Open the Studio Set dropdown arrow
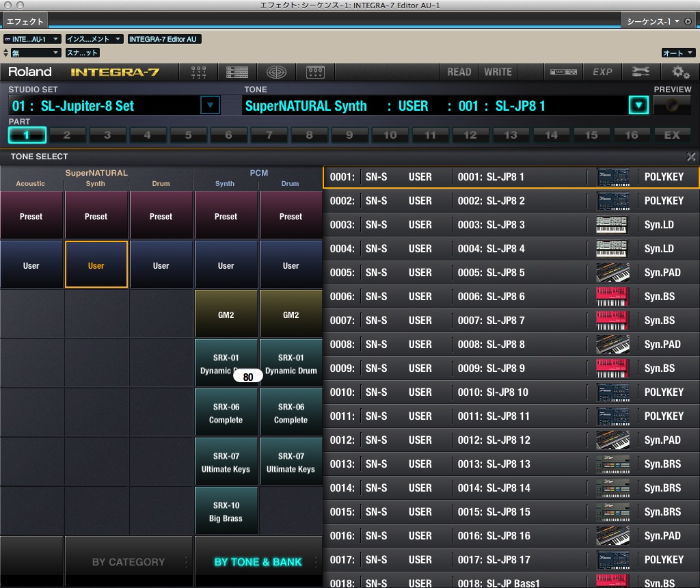Viewport: 700px width, 588px height. tap(211, 105)
